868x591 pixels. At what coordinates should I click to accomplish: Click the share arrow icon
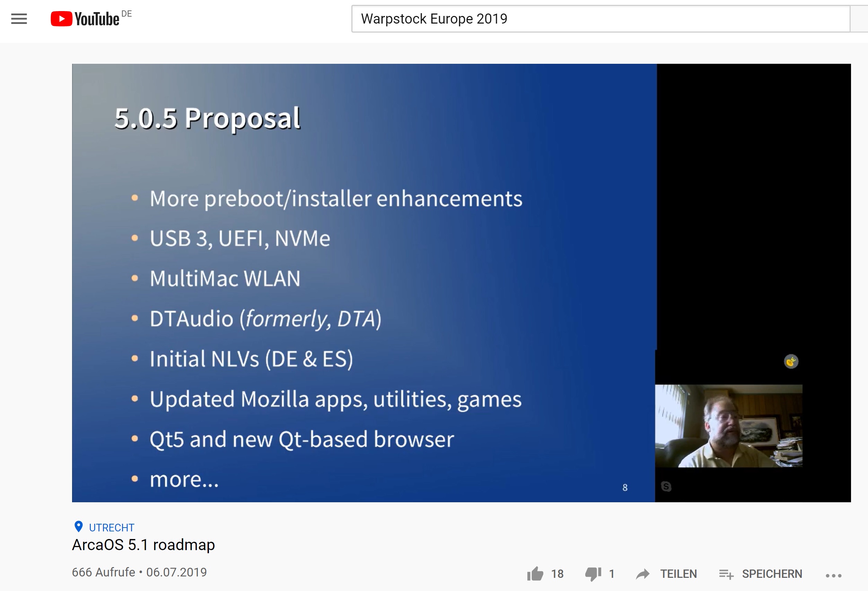[x=643, y=574]
